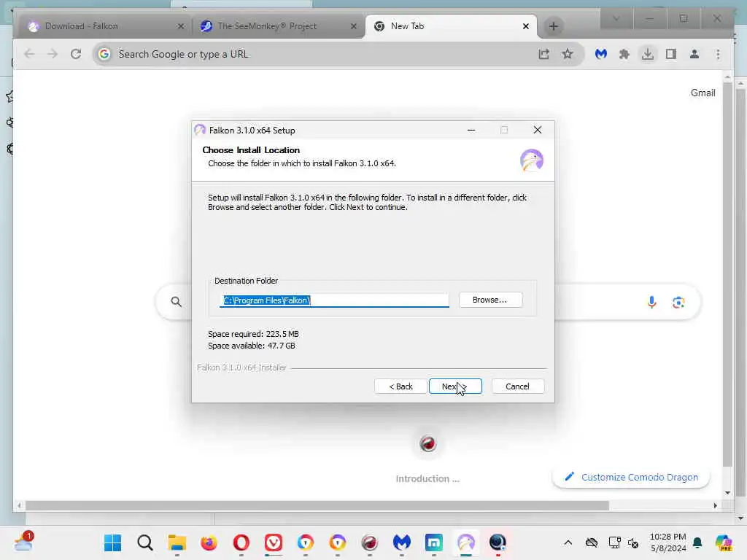Bookmark this page with the star

point(568,54)
